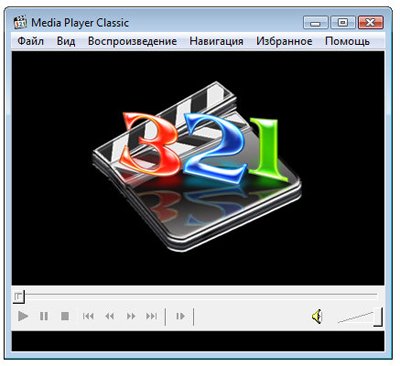Advance one frame with the step button
This screenshot has width=400, height=366.
coord(180,316)
